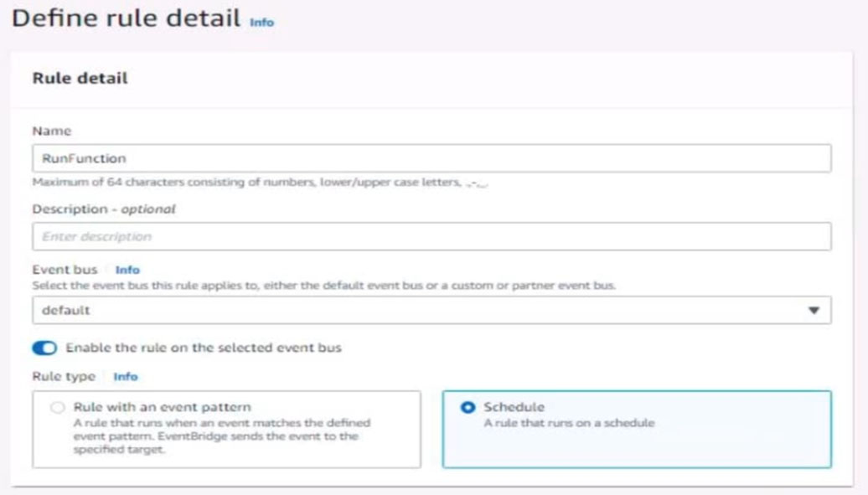Click the Name field label
Image resolution: width=868 pixels, height=495 pixels.
click(x=51, y=131)
